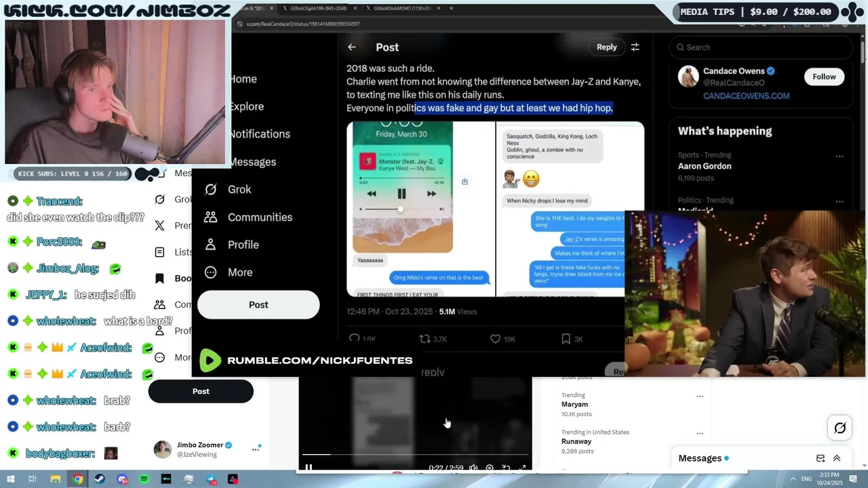Pause the background video player
Viewport: 868px width, 488px height.
(309, 467)
